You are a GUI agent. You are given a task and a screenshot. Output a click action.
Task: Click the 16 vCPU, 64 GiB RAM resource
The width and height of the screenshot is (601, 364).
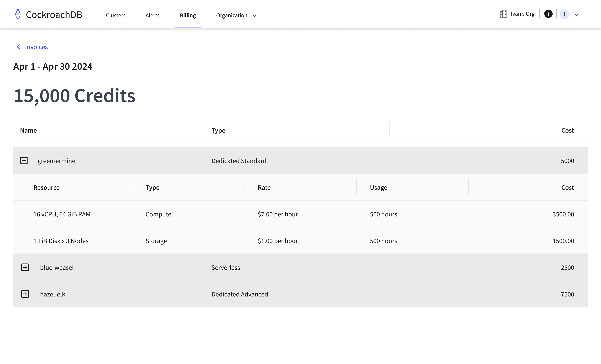pyautogui.click(x=62, y=214)
